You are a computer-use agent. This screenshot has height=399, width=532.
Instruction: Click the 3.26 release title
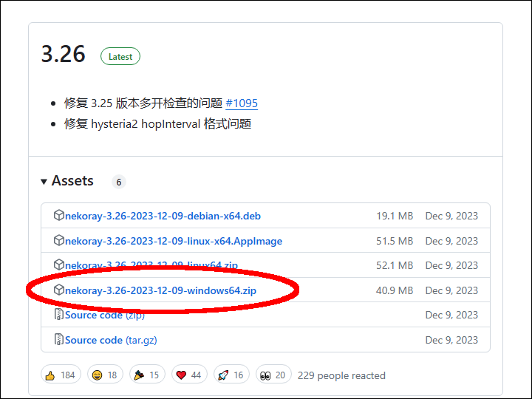63,54
